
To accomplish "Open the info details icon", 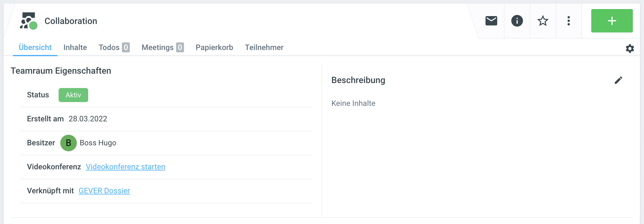I will tap(517, 21).
